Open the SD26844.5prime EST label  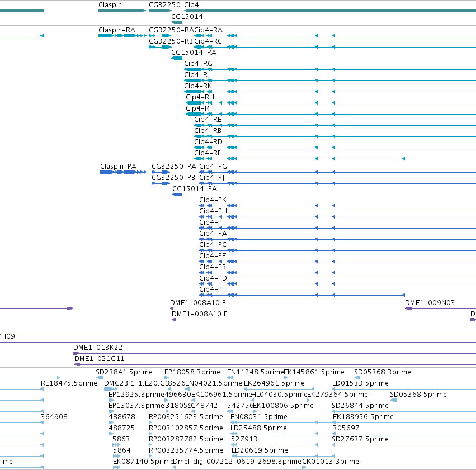click(360, 406)
